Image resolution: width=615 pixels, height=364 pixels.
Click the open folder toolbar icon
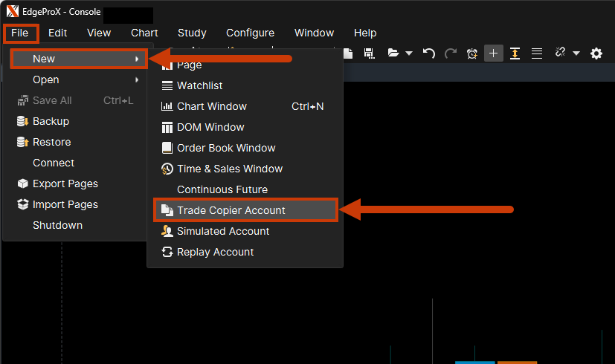click(393, 53)
